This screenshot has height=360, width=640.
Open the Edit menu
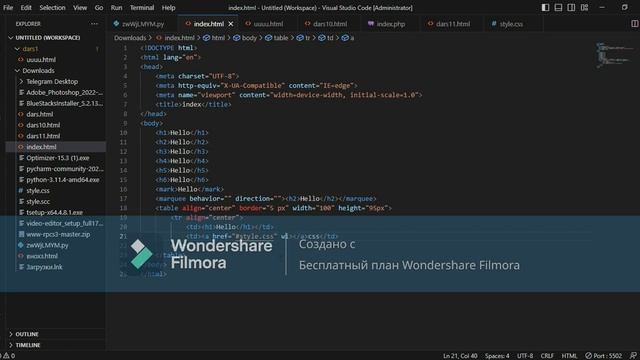pyautogui.click(x=26, y=8)
